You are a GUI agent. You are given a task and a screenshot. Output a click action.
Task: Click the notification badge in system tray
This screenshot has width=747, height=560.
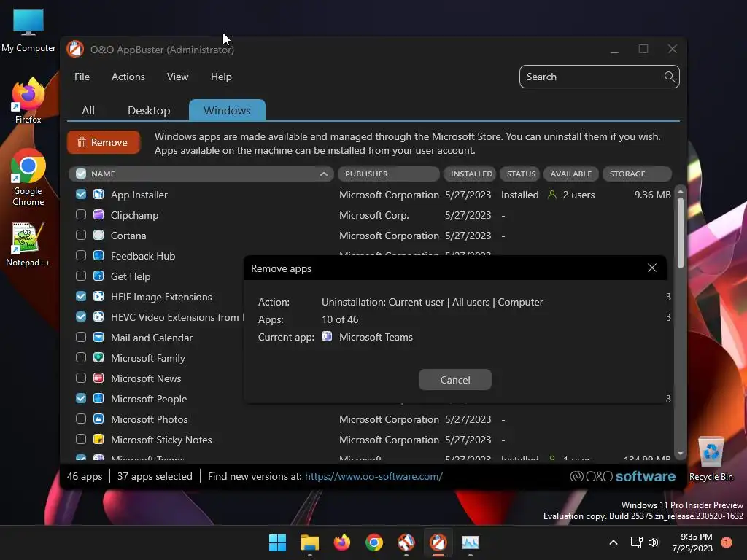coord(727,542)
